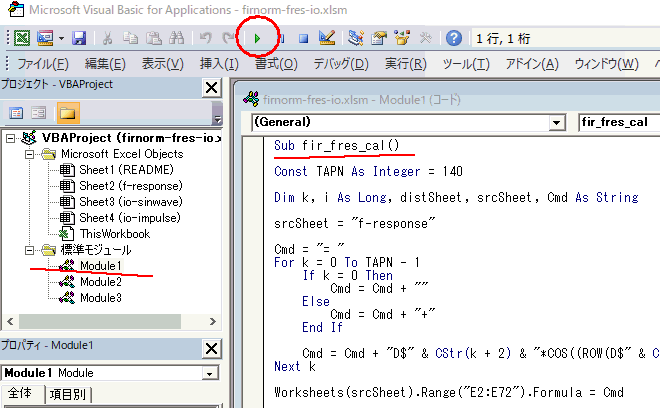This screenshot has height=408, width=660.
Task: Open Visual Basic Help question mark
Action: click(x=453, y=38)
